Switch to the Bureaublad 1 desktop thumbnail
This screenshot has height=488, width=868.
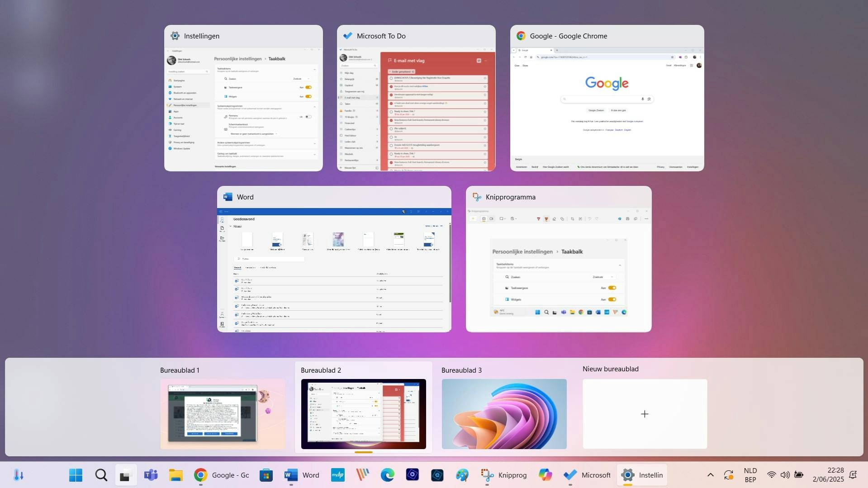click(223, 414)
